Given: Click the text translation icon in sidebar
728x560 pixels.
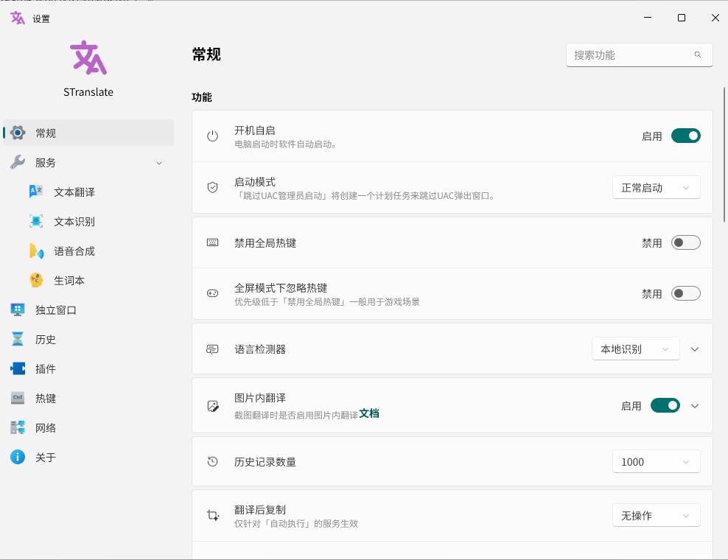Looking at the screenshot, I should tap(36, 192).
